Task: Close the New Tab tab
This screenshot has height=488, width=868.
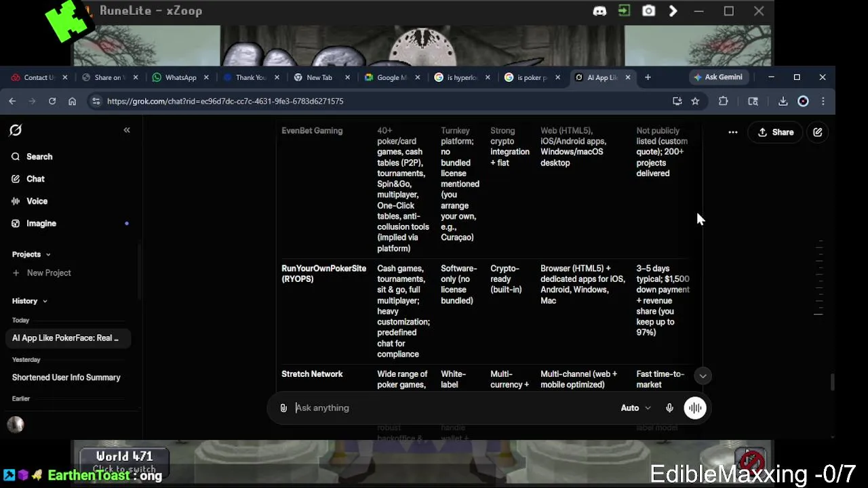Action: coord(347,77)
